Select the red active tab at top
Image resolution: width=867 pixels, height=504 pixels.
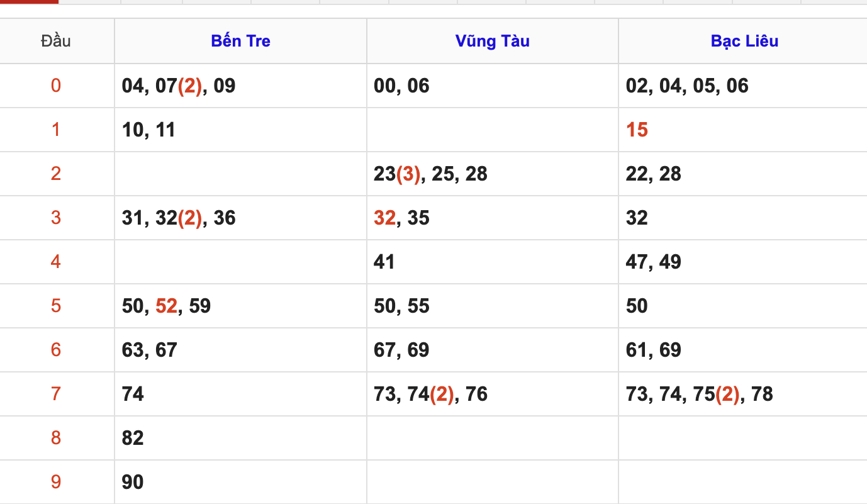pos(29,2)
